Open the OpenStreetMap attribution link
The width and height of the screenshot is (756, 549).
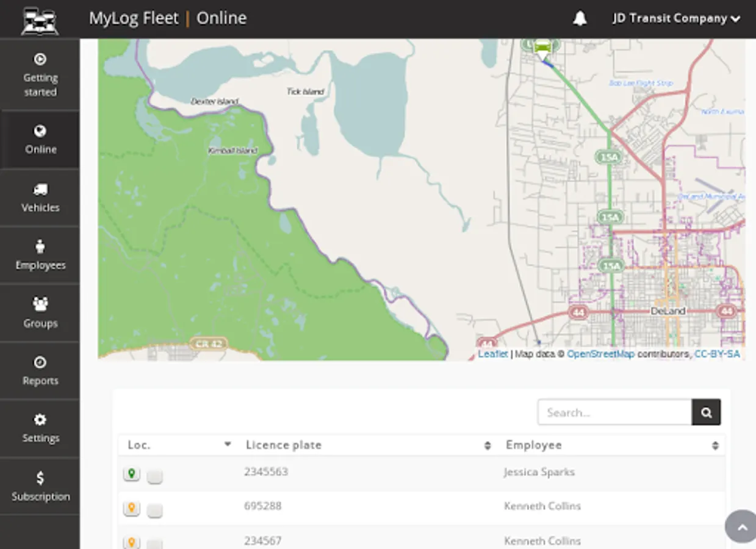tap(600, 354)
